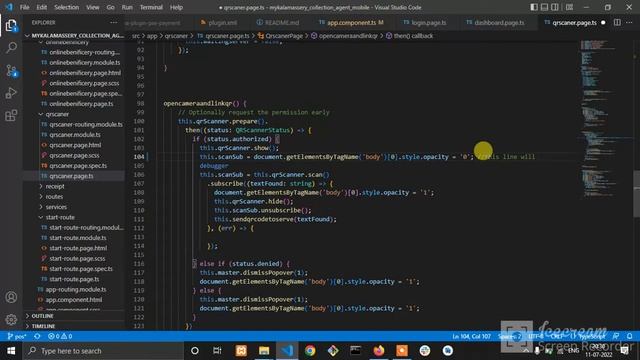This screenshot has height=360, width=640.
Task: Open Edit menu
Action: [x=42, y=7]
